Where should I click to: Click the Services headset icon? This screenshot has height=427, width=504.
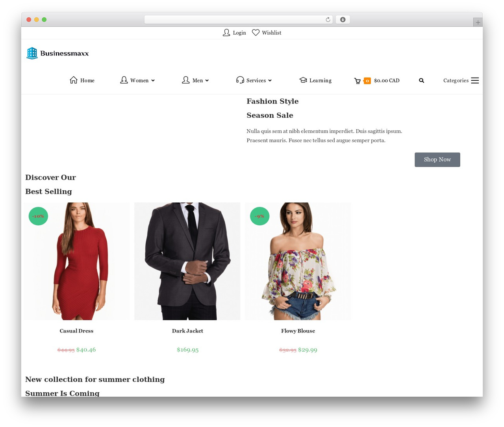[240, 80]
